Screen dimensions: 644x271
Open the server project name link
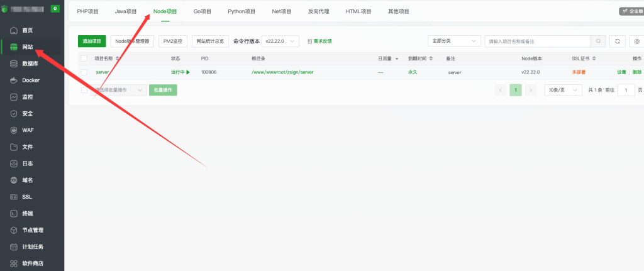point(103,72)
